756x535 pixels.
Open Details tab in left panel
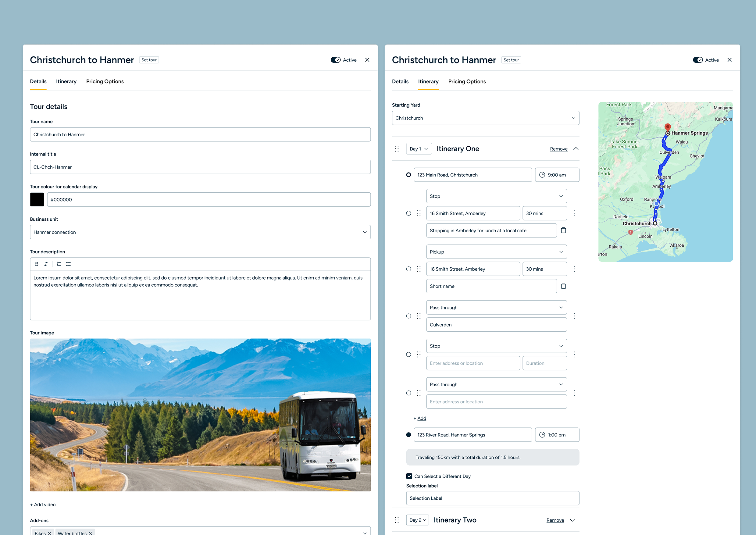[38, 81]
